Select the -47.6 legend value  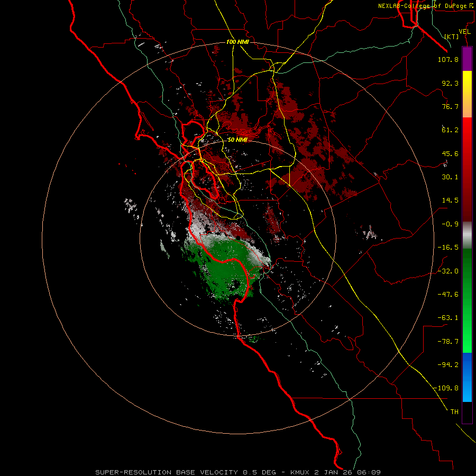(448, 295)
